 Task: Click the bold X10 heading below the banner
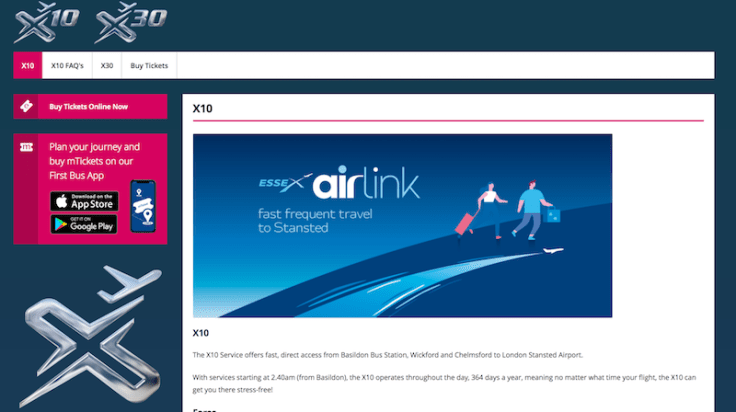pyautogui.click(x=200, y=333)
